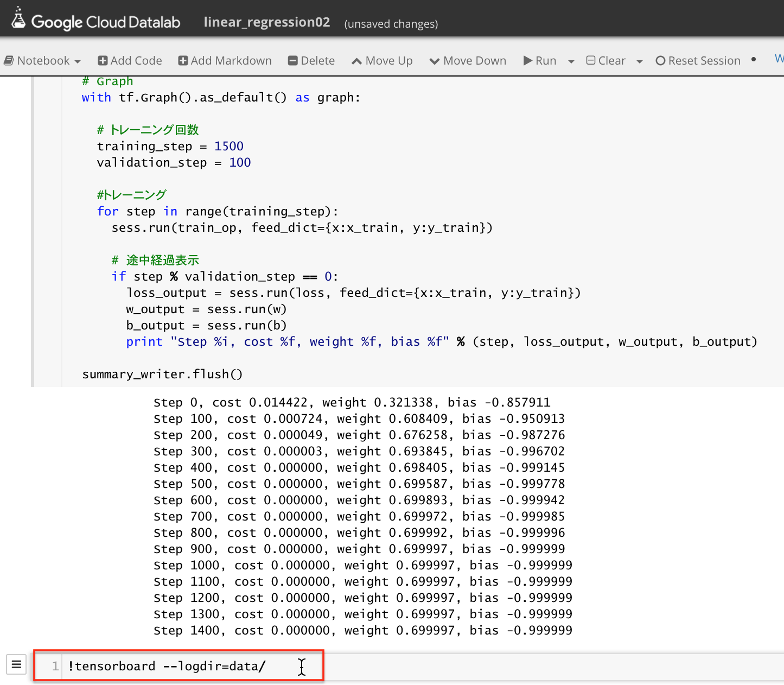Clear the cell output
784x685 pixels.
[606, 61]
